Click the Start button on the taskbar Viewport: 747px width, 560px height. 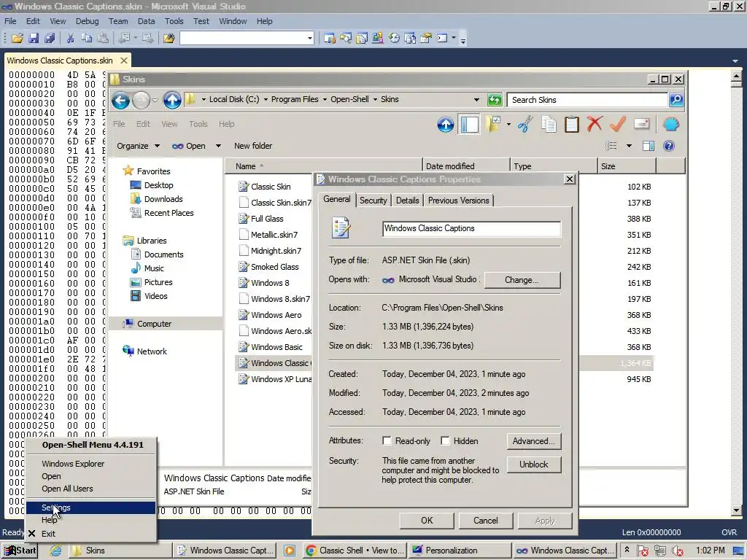[20, 551]
